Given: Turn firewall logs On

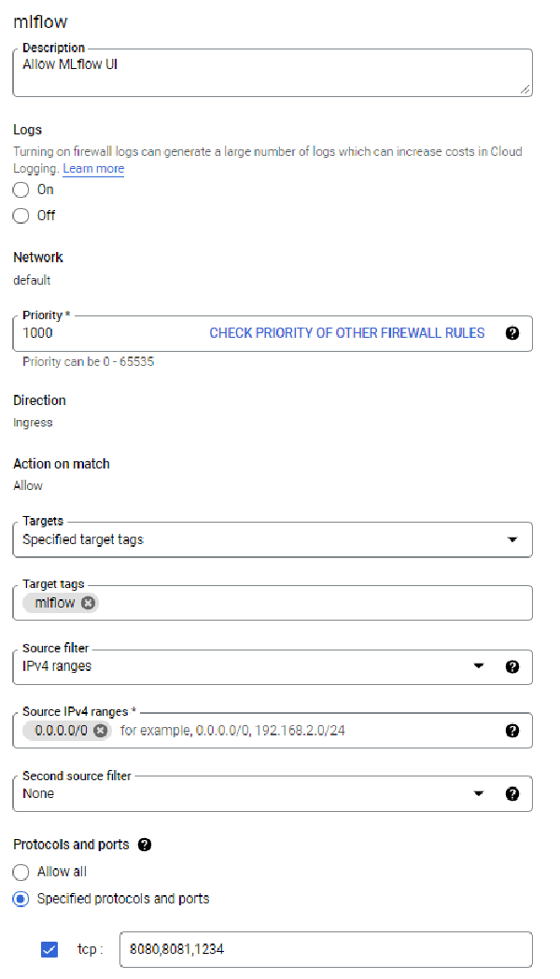Looking at the screenshot, I should click(x=20, y=189).
